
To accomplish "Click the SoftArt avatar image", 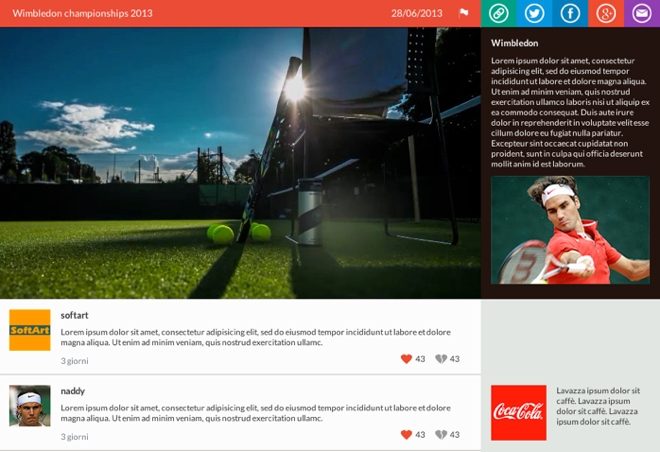I will (x=30, y=330).
